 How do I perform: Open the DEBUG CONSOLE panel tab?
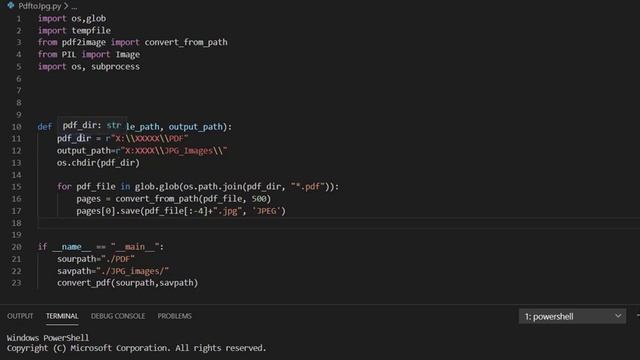[118, 316]
